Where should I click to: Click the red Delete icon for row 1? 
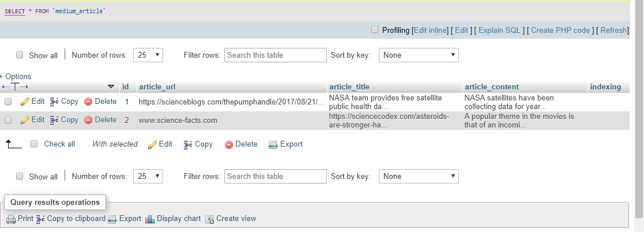tap(88, 102)
